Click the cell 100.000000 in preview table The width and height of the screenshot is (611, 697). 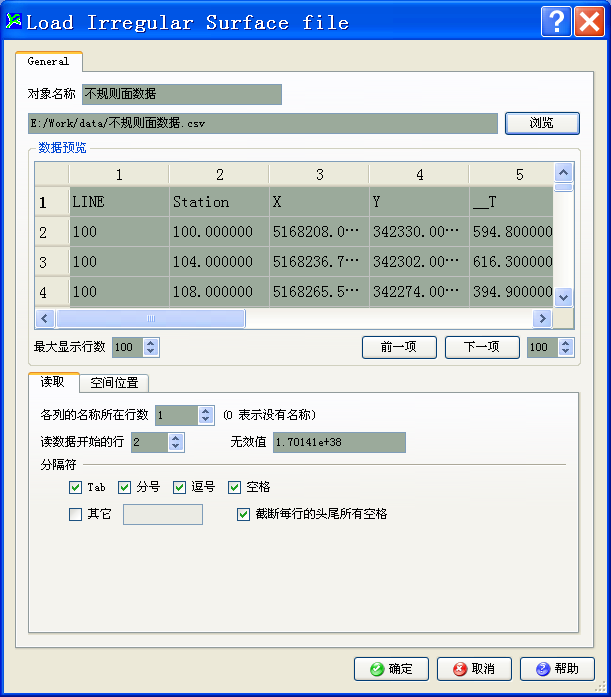point(220,232)
